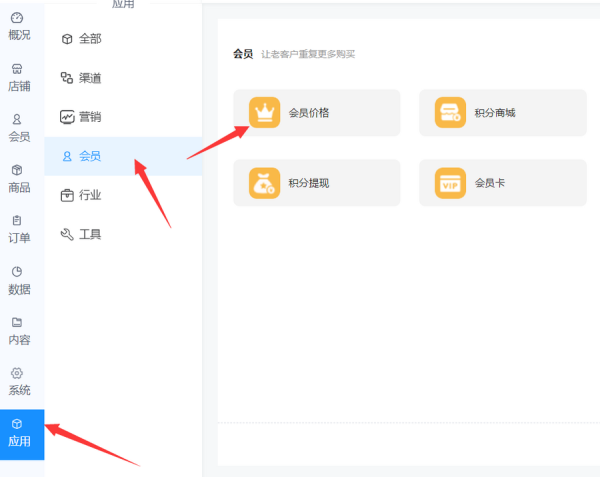
Task: Open 订单 orders section in sidebar
Action: click(x=19, y=230)
